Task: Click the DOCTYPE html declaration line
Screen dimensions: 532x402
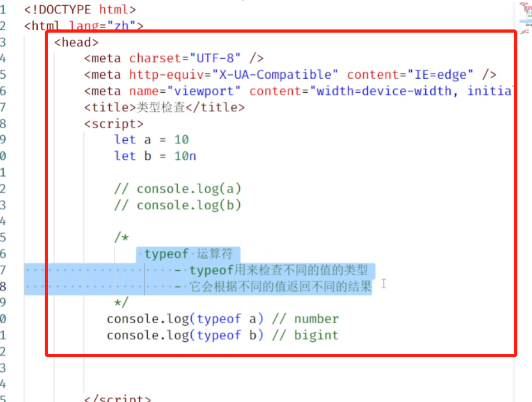Action: (x=80, y=10)
